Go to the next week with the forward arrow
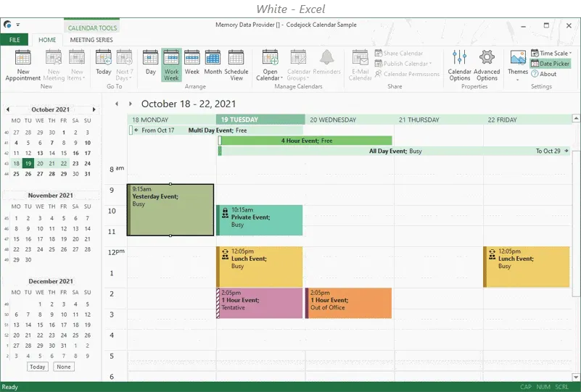Screen dimensions: 581x392 coord(131,104)
